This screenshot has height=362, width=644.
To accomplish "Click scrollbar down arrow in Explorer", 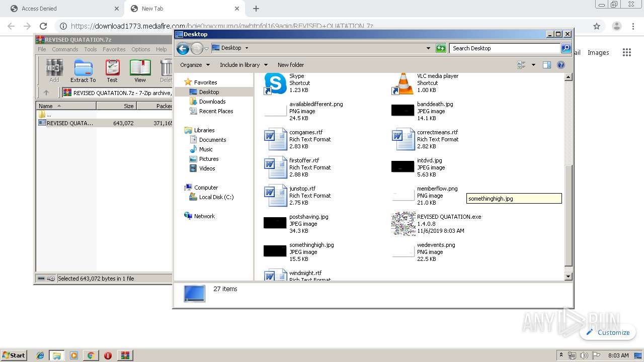I will pyautogui.click(x=569, y=277).
